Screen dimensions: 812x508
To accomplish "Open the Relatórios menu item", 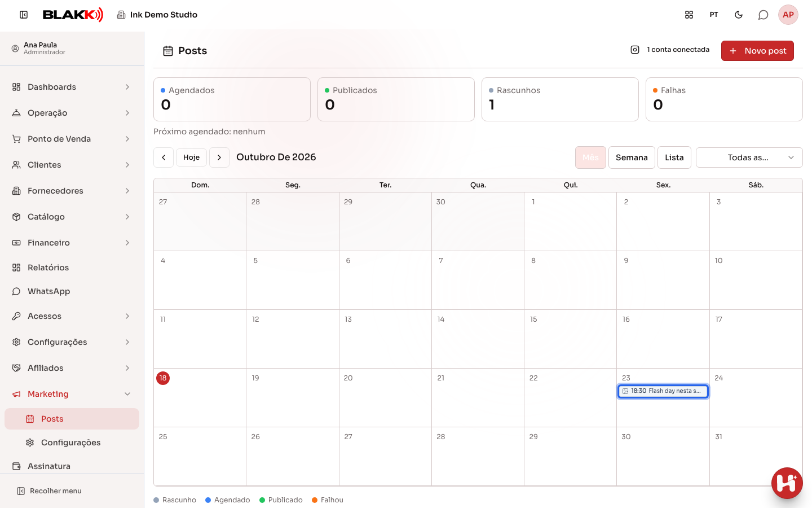I will point(72,268).
